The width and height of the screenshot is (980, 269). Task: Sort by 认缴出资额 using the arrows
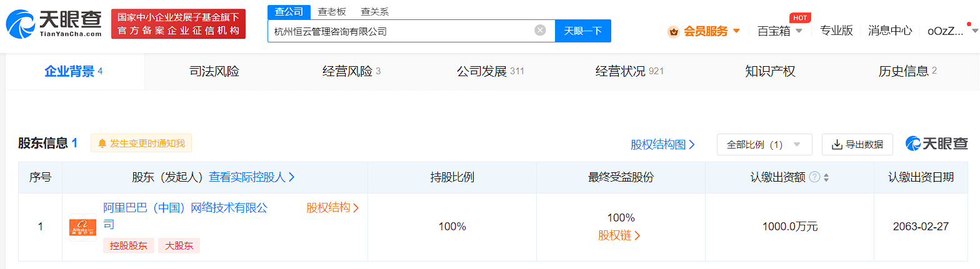click(x=826, y=177)
